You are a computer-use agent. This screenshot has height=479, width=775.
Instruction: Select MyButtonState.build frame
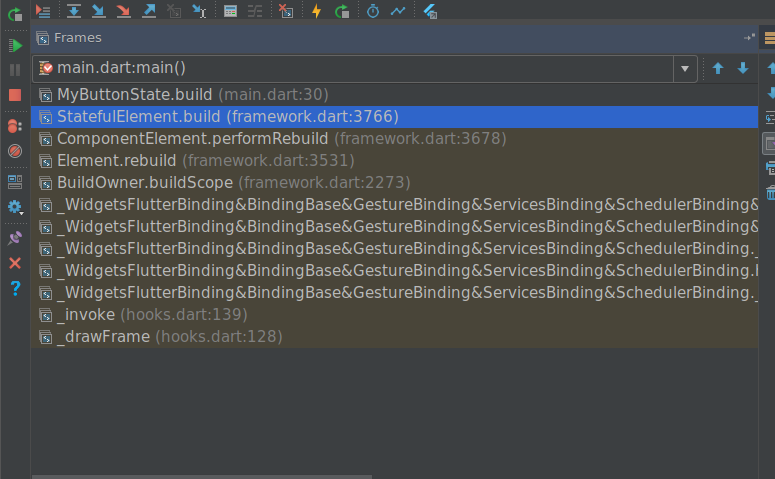[394, 94]
